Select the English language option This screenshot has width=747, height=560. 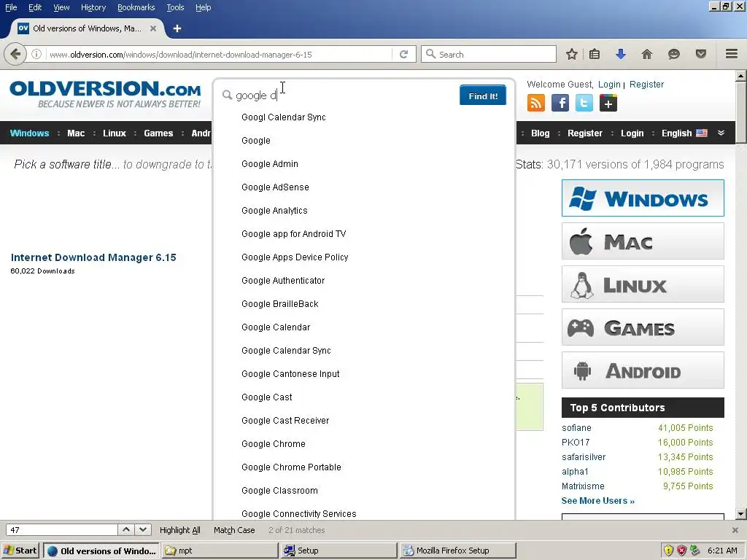[684, 133]
